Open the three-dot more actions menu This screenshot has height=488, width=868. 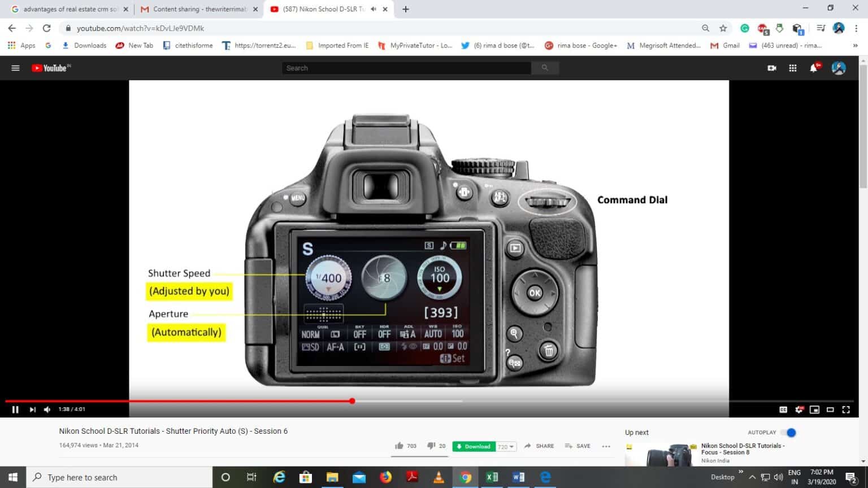pos(606,446)
